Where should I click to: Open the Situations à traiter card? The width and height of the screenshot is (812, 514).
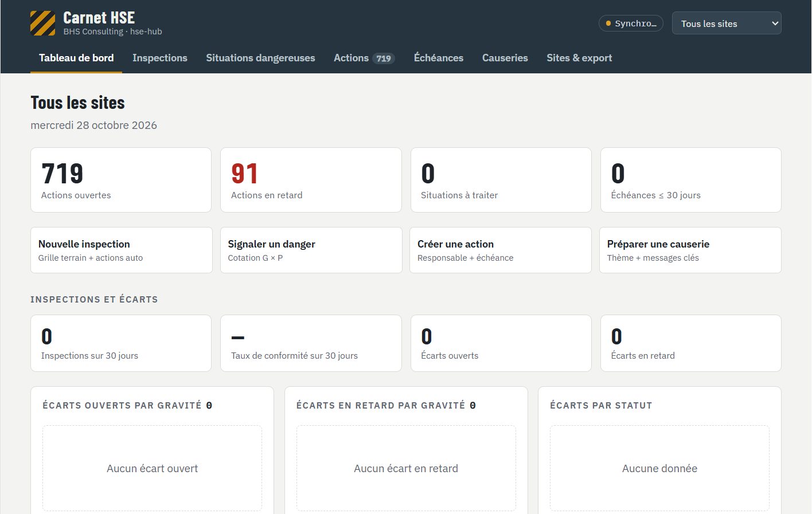(501, 180)
